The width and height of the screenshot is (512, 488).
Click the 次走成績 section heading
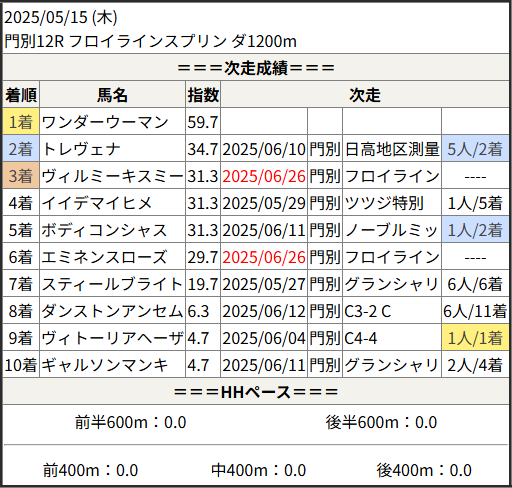tap(256, 68)
